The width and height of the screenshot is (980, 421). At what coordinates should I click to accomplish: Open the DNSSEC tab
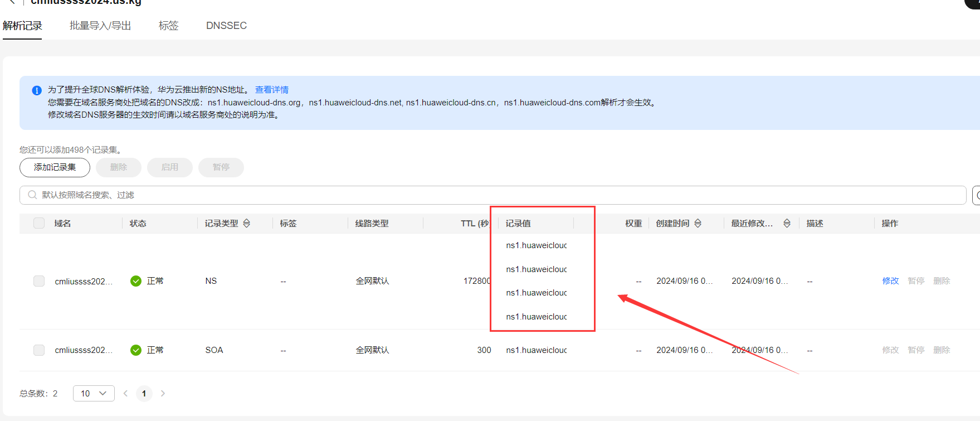click(x=226, y=26)
